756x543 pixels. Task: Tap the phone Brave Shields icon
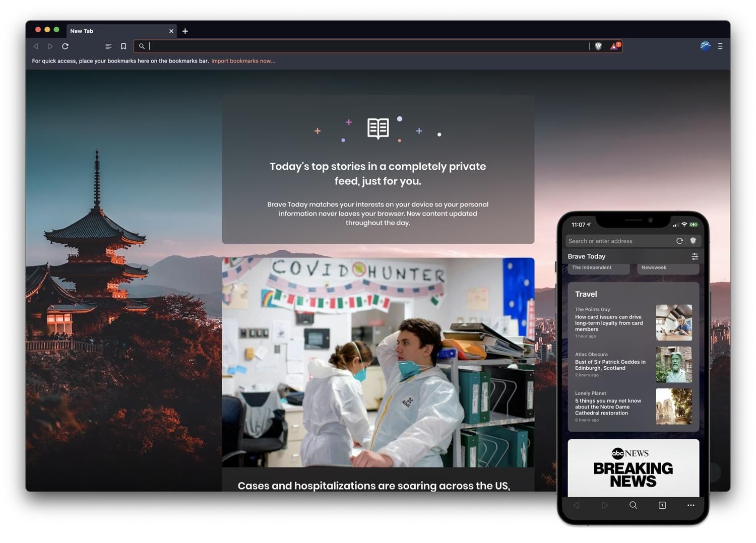(x=693, y=241)
